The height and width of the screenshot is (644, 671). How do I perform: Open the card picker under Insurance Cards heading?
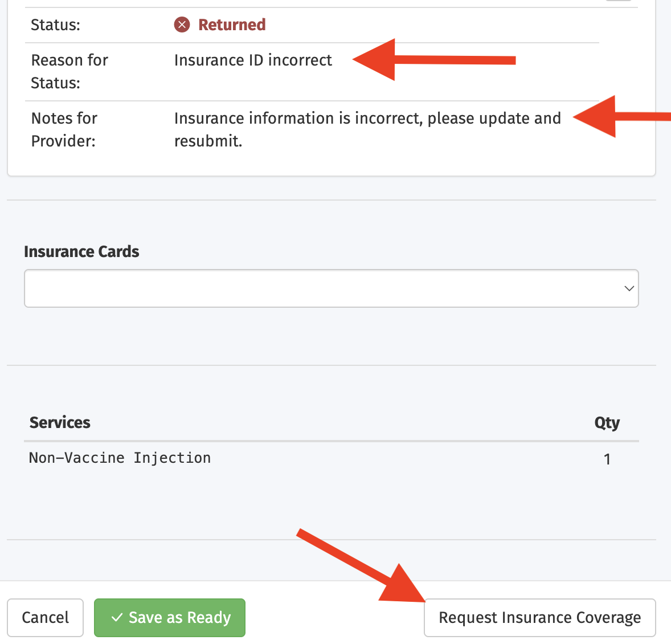331,288
